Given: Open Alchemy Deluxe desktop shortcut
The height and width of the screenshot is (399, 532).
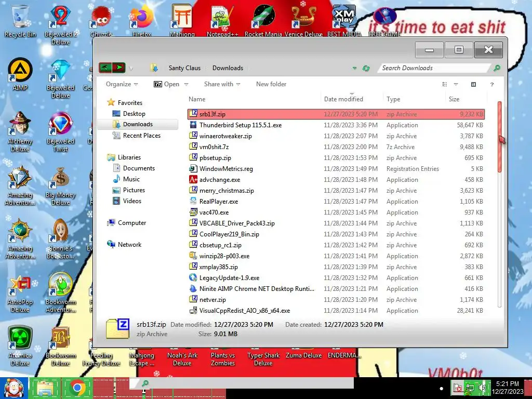Looking at the screenshot, I should click(20, 131).
